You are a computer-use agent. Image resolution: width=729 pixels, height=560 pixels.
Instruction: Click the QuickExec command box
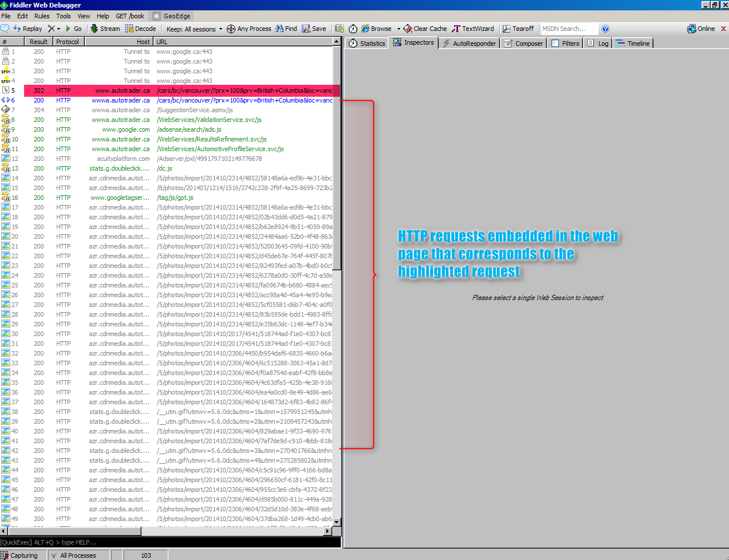170,542
